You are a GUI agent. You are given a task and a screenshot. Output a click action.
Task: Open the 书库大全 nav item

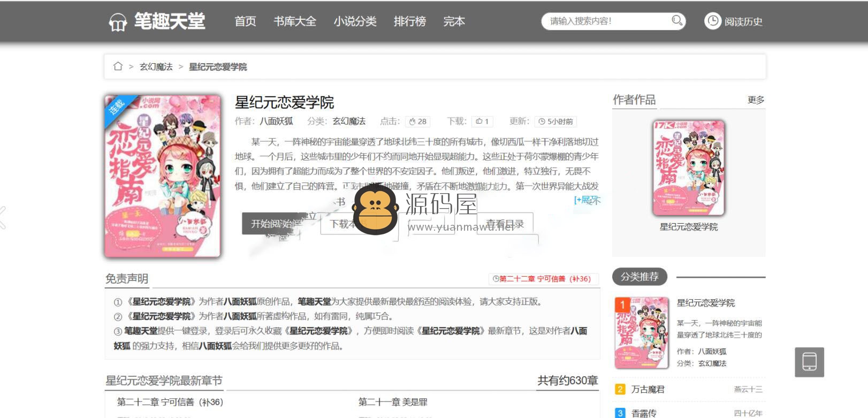pos(295,21)
